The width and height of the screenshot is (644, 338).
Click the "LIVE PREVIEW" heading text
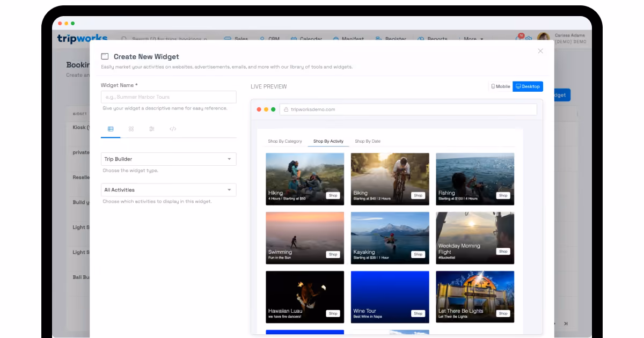269,86
